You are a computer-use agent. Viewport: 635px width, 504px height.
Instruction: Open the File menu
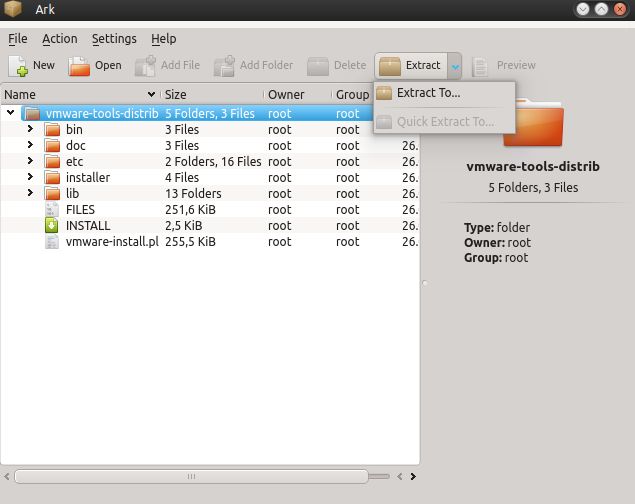coord(18,39)
